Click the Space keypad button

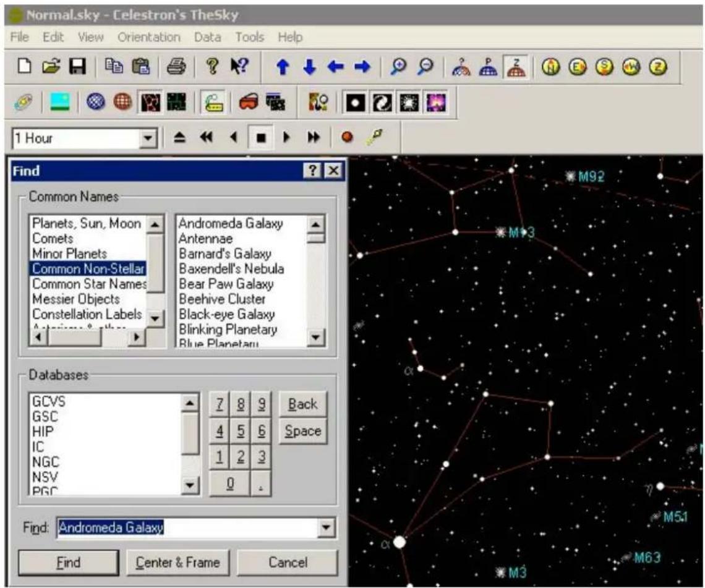click(x=302, y=431)
